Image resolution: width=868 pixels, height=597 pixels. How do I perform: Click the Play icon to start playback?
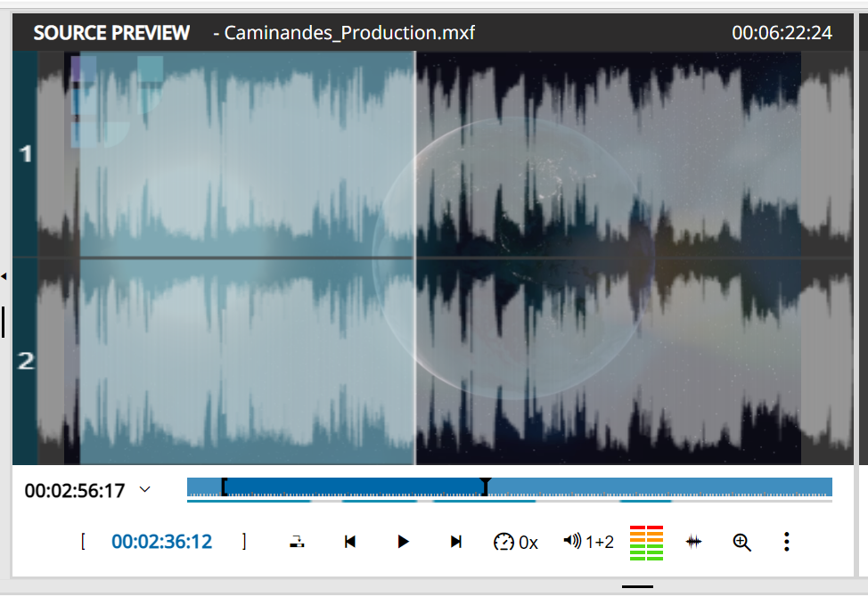pos(403,541)
